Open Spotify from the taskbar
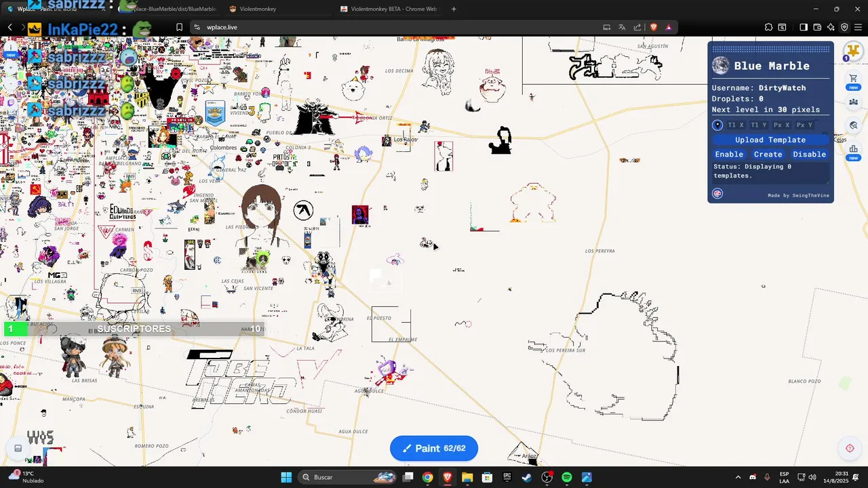 [567, 477]
